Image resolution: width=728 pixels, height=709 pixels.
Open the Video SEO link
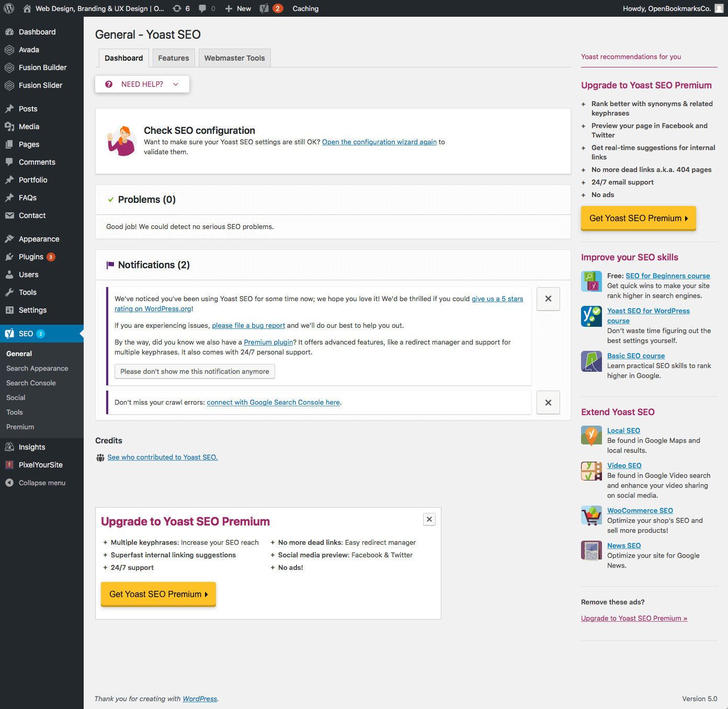[x=624, y=465]
